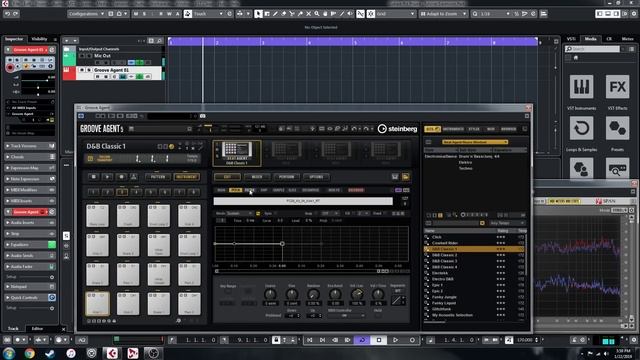Click the Groove Agent play button
This screenshot has width=640, height=360.
(x=107, y=177)
